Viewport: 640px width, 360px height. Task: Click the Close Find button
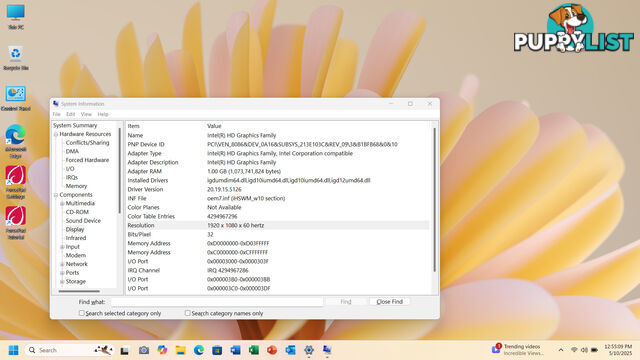pyautogui.click(x=389, y=302)
